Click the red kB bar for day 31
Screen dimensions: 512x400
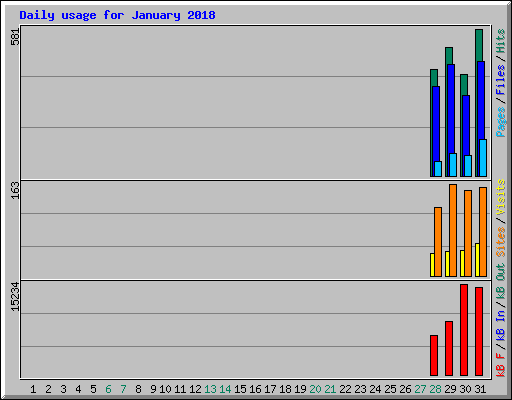point(479,332)
